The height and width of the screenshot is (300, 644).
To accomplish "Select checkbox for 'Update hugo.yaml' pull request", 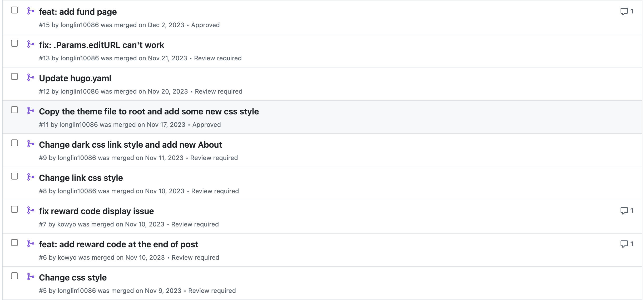I will (14, 77).
